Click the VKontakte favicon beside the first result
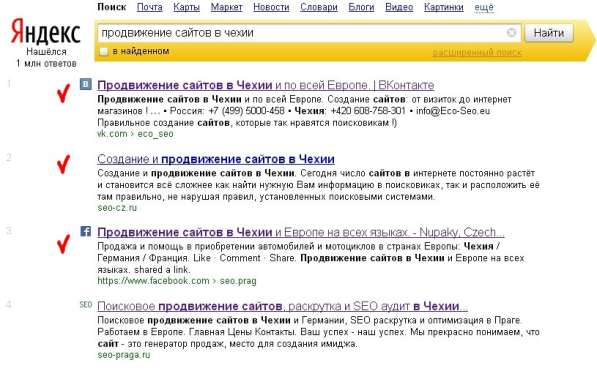Screen dimensions: 597x371 pyautogui.click(x=86, y=84)
